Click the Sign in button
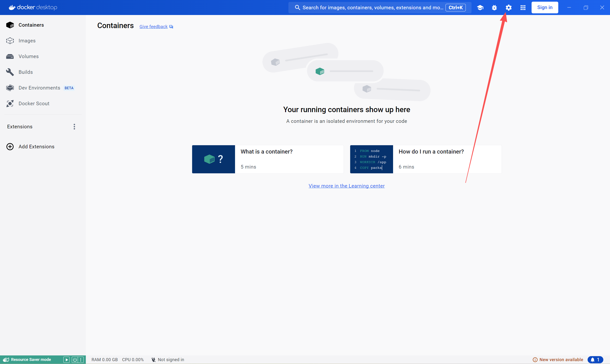This screenshot has height=364, width=610. pos(544,7)
